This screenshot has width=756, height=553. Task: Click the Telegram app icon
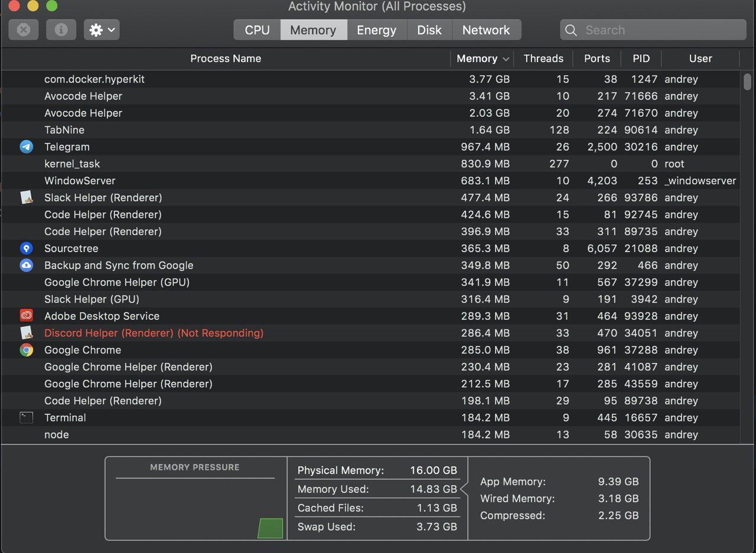26,147
